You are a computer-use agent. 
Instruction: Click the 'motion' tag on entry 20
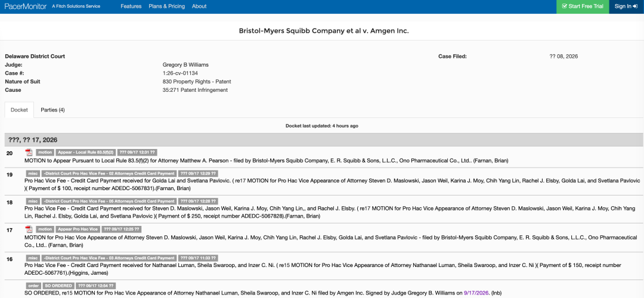point(45,153)
